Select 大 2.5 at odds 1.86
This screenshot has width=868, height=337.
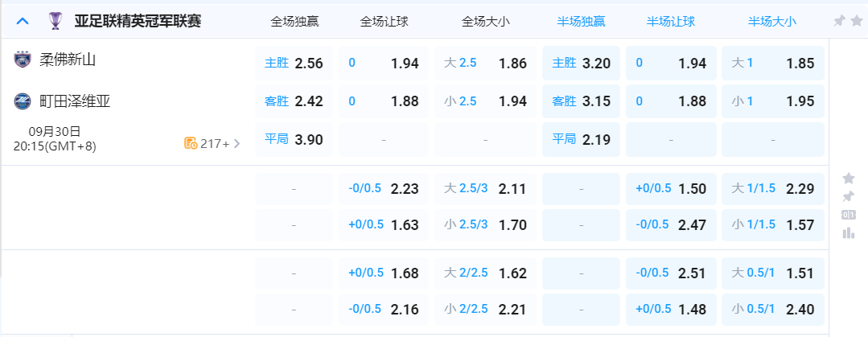click(485, 63)
